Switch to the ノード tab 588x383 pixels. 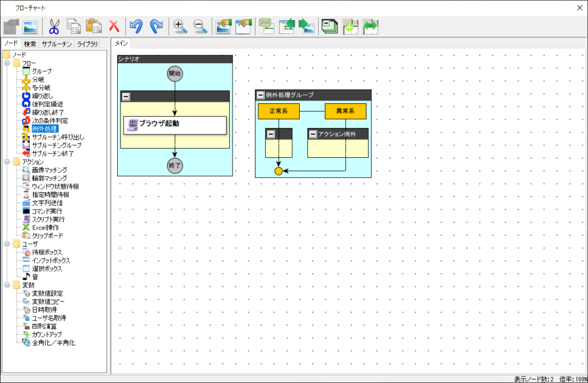pos(11,44)
